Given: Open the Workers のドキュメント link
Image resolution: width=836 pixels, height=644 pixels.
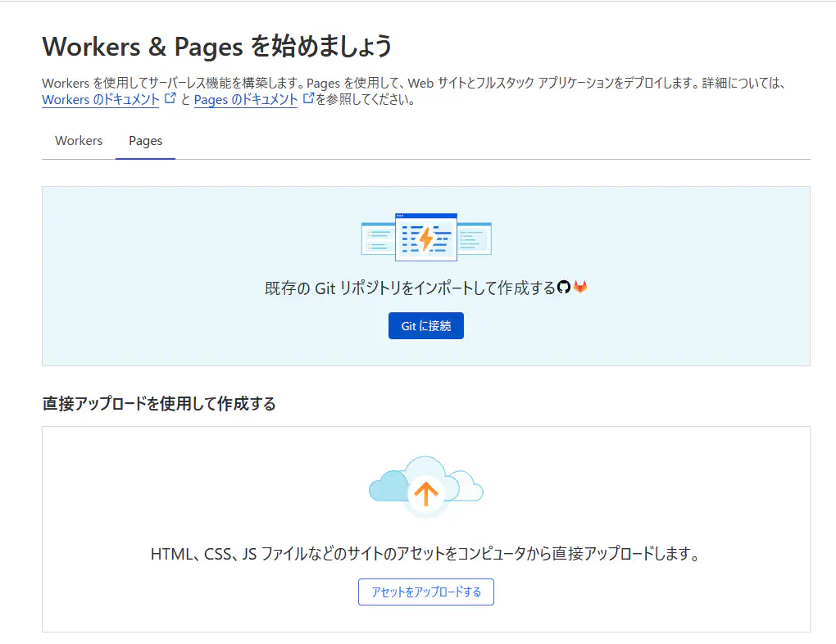Looking at the screenshot, I should click(100, 100).
